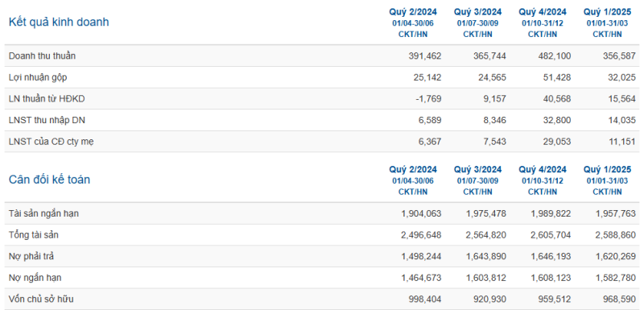The height and width of the screenshot is (310, 644).
Task: Click the Tài sản ngắn hạn row label
Action: 43,213
